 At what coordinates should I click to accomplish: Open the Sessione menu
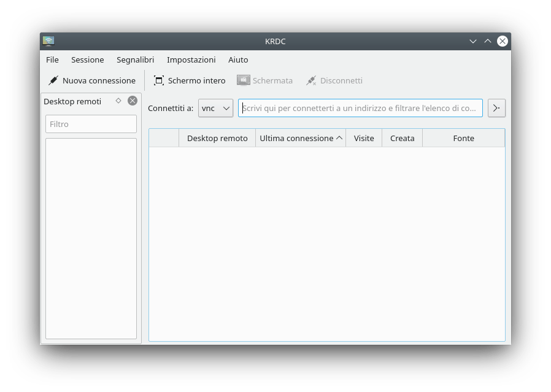pyautogui.click(x=88, y=60)
